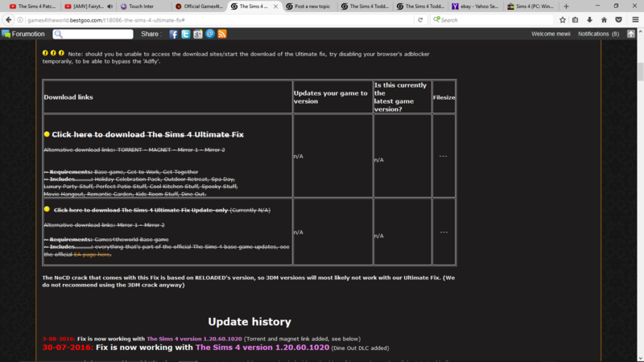Open the RSS feed icon

tap(222, 34)
